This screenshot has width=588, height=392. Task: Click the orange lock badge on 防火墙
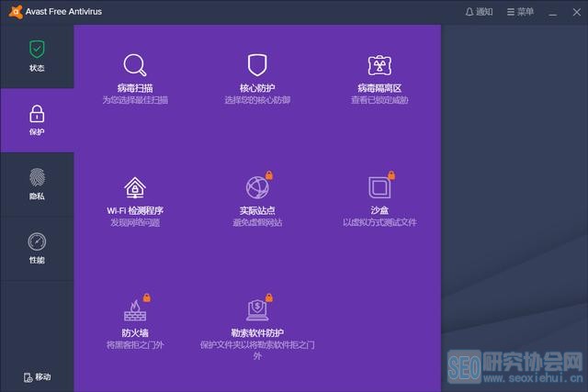pyautogui.click(x=147, y=297)
